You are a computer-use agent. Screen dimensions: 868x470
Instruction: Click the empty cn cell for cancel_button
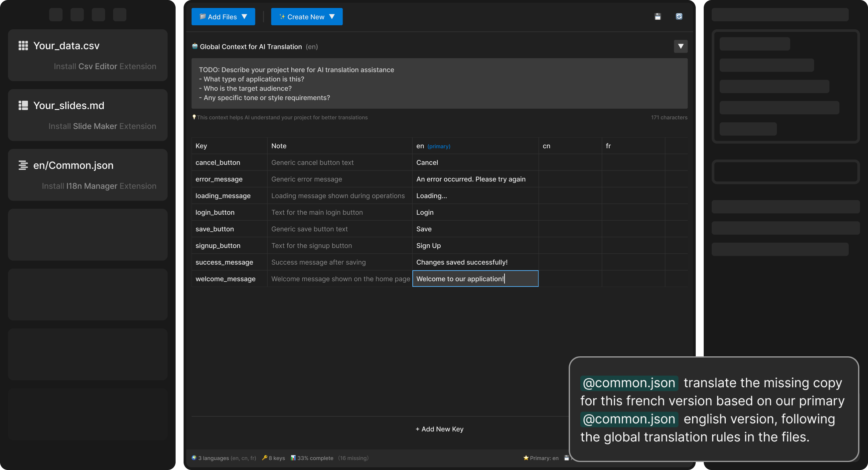pyautogui.click(x=570, y=162)
